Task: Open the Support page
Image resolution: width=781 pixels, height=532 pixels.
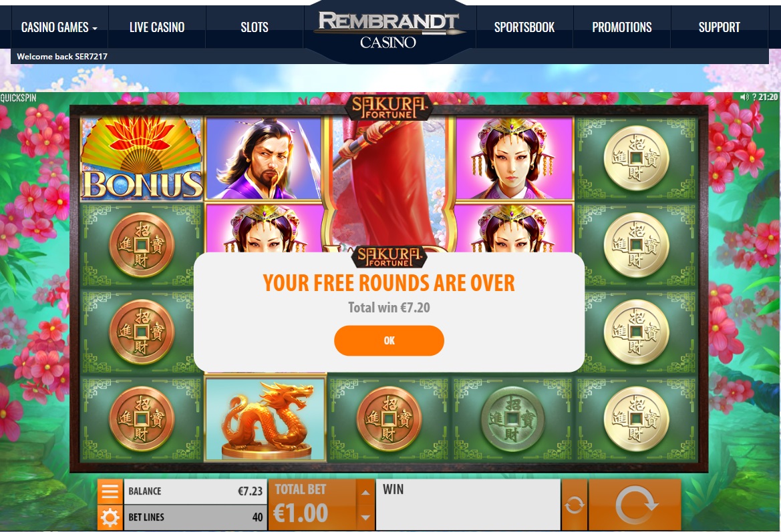Action: click(x=720, y=27)
